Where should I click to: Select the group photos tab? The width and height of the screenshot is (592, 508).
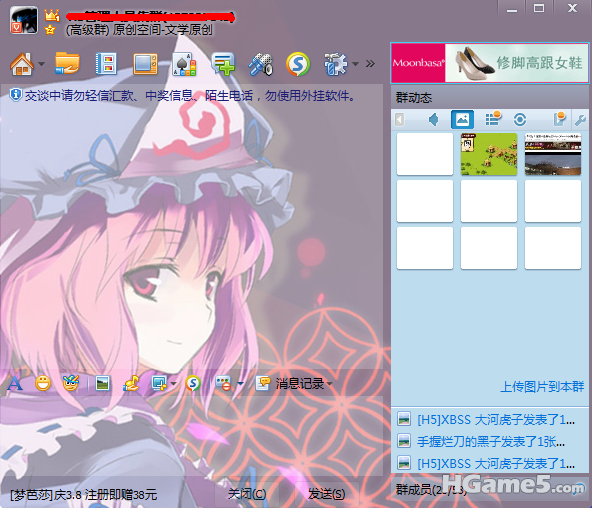pyautogui.click(x=462, y=120)
